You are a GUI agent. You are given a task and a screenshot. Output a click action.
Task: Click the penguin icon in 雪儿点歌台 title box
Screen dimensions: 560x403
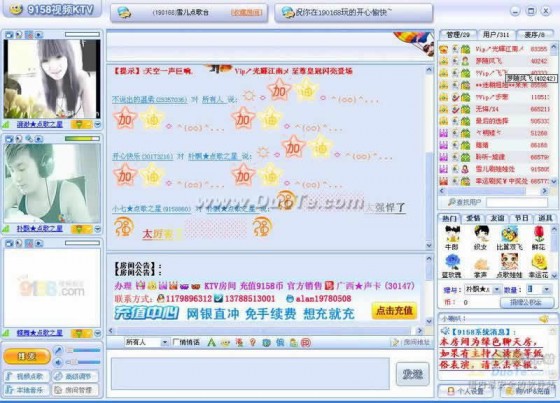pos(124,12)
